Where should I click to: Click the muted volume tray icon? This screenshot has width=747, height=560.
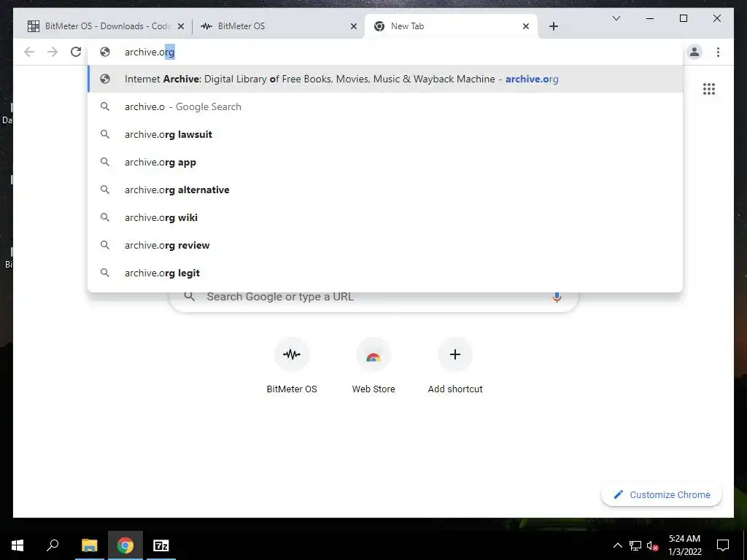[x=653, y=545]
